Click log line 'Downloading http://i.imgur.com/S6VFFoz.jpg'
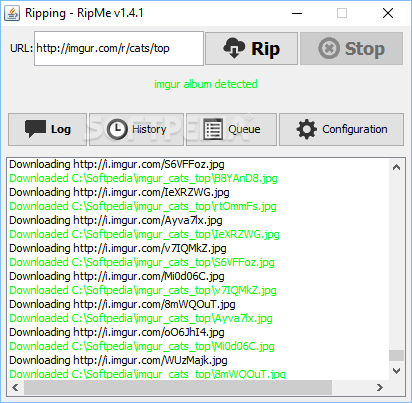 (117, 164)
